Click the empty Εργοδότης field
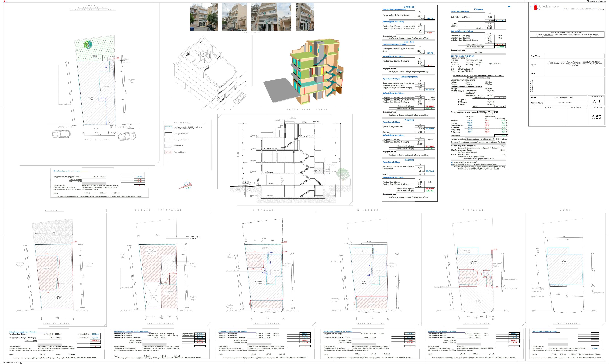609x364 pixels. [x=574, y=56]
